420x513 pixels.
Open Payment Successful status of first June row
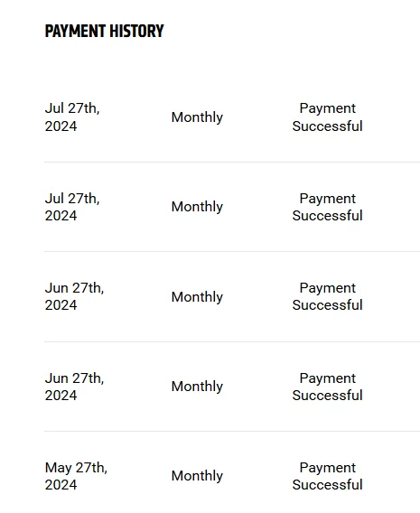click(x=328, y=296)
